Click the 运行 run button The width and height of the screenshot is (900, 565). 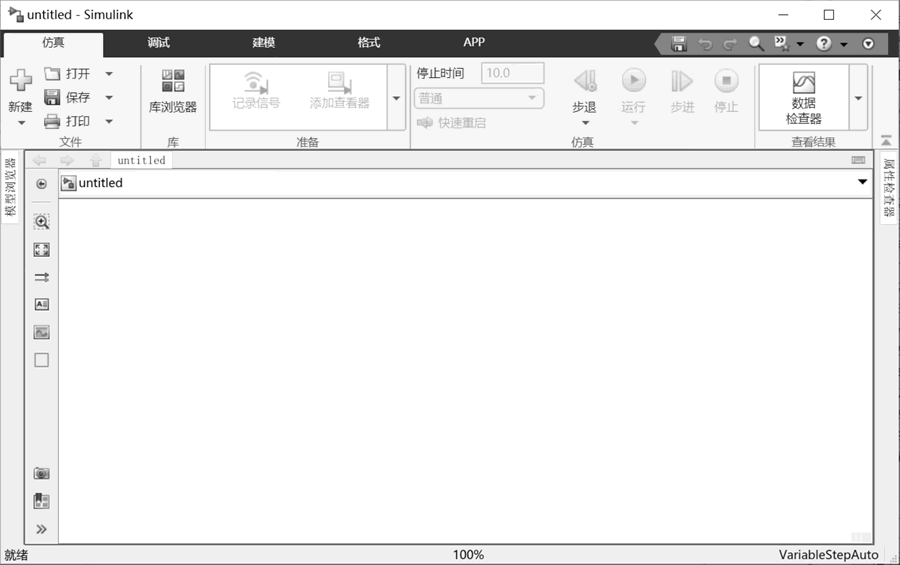634,81
